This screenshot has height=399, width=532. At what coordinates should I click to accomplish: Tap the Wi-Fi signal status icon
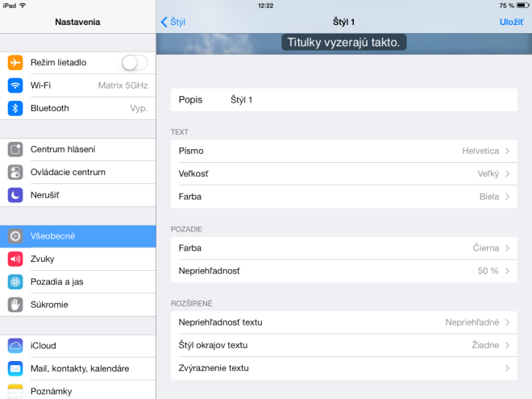pos(23,6)
